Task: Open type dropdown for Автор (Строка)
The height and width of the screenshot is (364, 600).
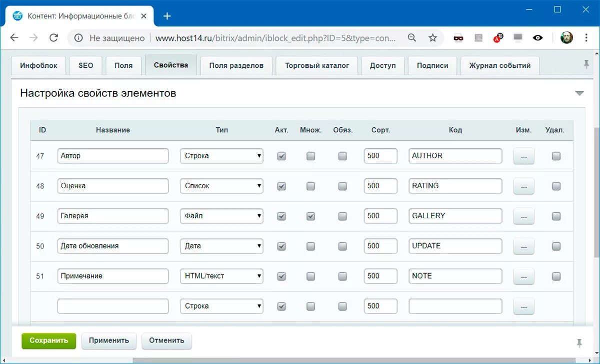Action: (221, 156)
